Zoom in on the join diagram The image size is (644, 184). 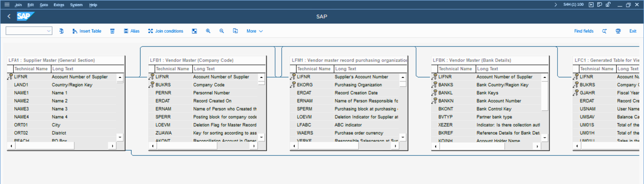pos(208,31)
